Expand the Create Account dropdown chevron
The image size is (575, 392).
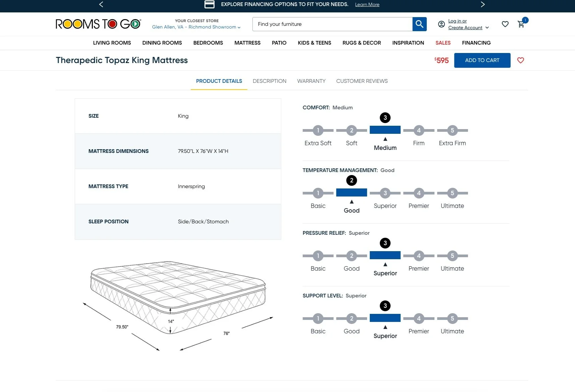click(x=487, y=28)
